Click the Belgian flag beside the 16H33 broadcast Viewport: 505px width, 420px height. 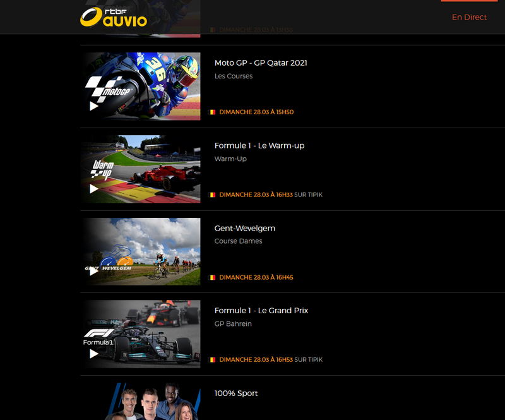coord(212,195)
